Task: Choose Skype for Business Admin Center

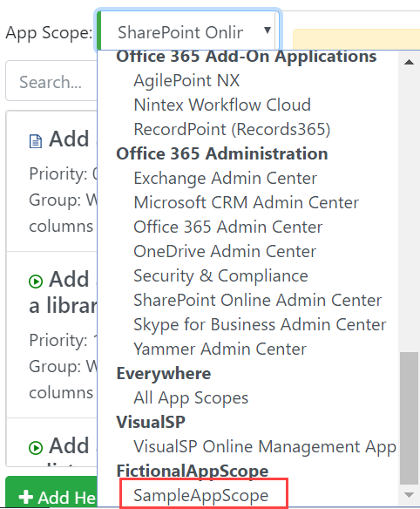Action: [x=260, y=324]
